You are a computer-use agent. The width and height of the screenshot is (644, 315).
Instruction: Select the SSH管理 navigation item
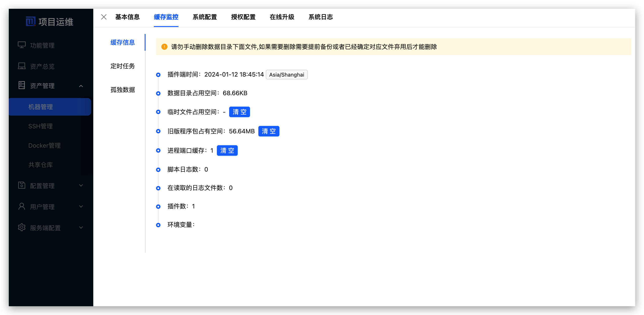tap(41, 126)
